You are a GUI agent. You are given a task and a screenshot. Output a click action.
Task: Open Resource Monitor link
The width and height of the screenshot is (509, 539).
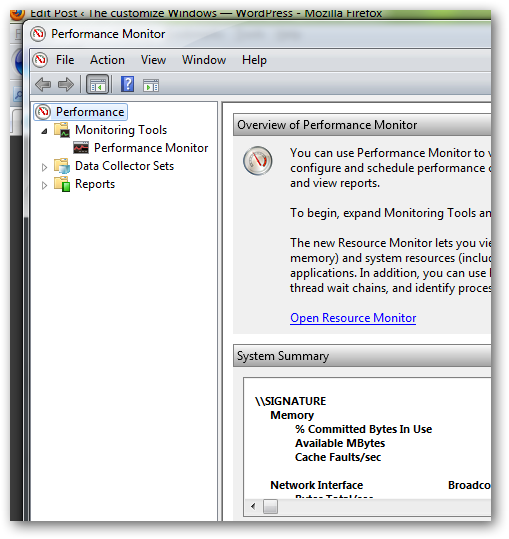353,318
